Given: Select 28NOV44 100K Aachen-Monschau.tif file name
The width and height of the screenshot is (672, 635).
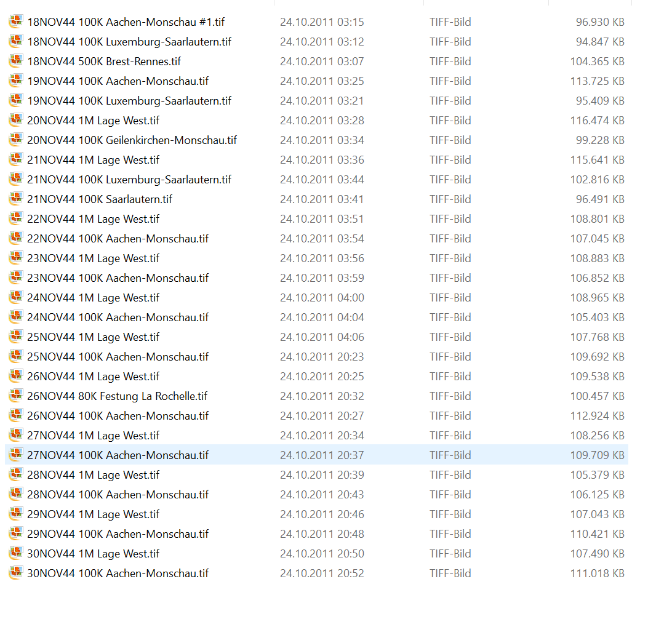Looking at the screenshot, I should (118, 495).
